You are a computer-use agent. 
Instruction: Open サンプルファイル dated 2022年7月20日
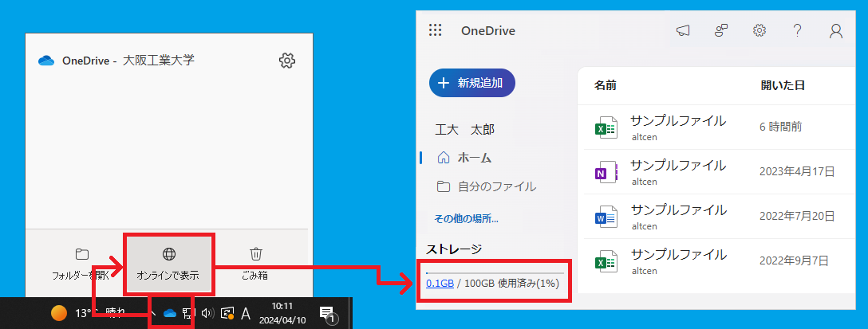tap(678, 210)
